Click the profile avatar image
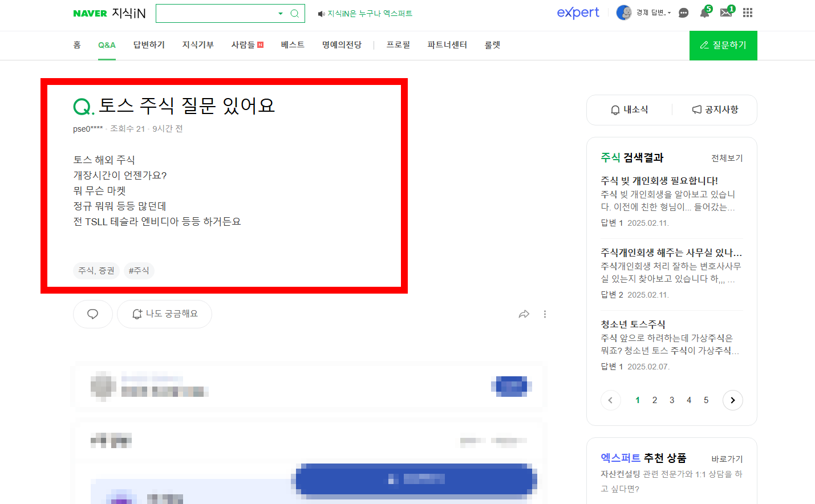Viewport: 815px width, 504px height. pyautogui.click(x=624, y=13)
